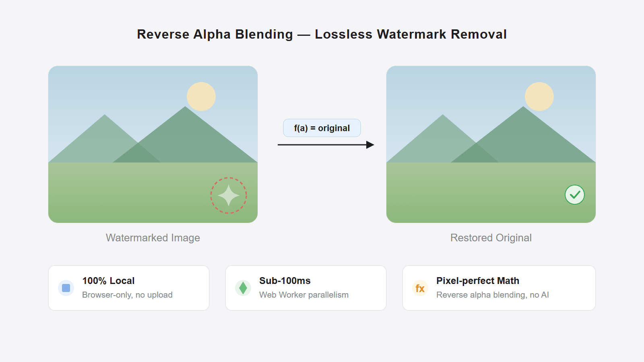
Task: Click the sun in the restored image
Action: coord(539,97)
